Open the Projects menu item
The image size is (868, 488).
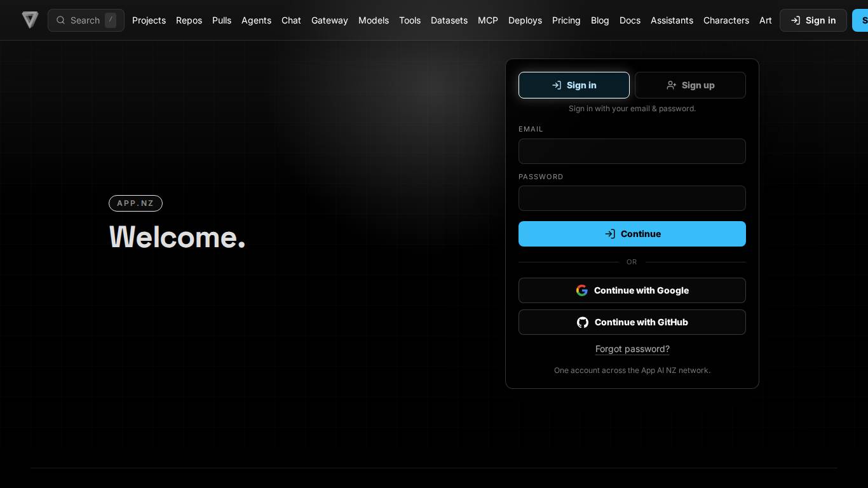[x=149, y=20]
